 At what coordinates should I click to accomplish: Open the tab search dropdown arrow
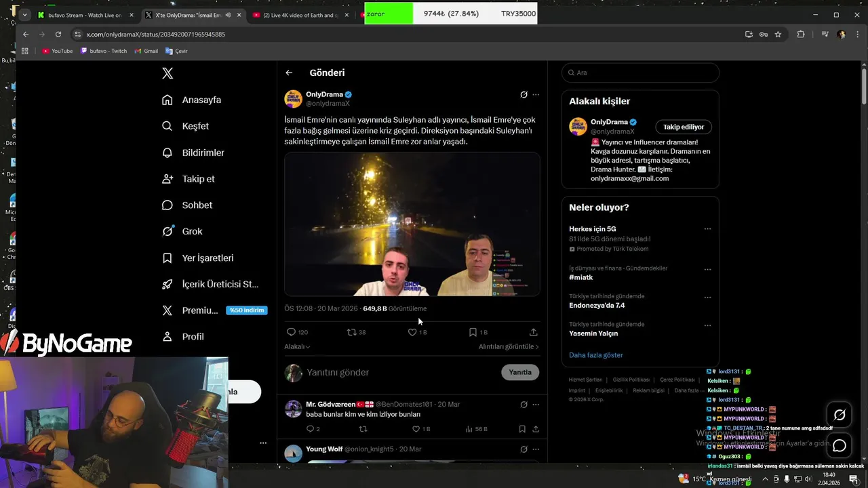[25, 15]
